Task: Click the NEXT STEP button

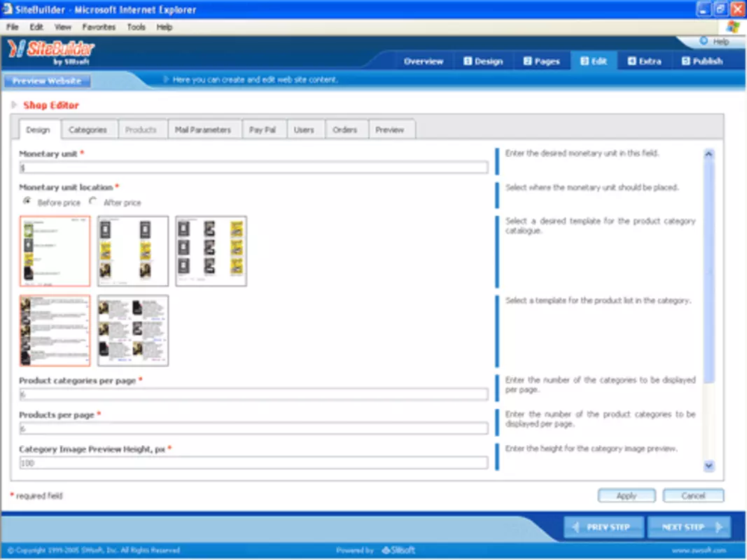Action: (689, 527)
